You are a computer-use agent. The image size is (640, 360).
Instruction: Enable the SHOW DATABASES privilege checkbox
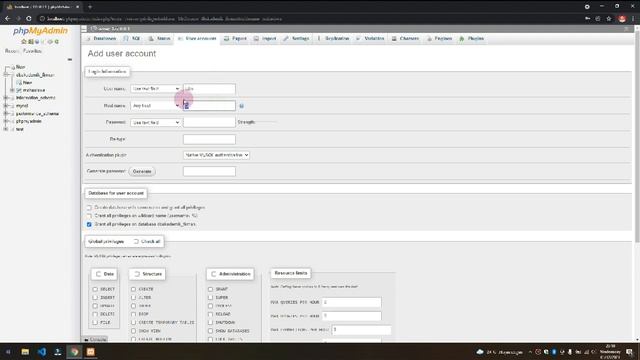[210, 331]
